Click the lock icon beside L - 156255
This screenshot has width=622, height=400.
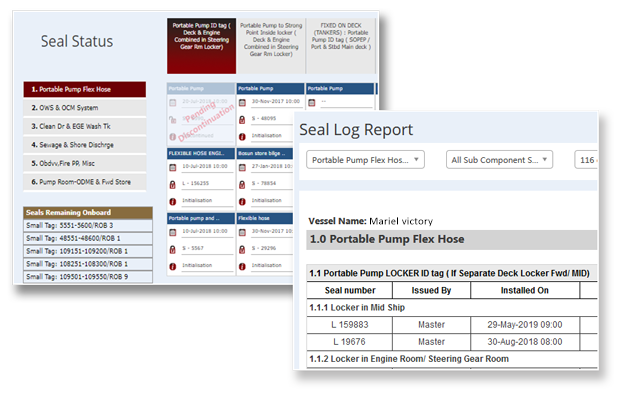click(x=174, y=183)
